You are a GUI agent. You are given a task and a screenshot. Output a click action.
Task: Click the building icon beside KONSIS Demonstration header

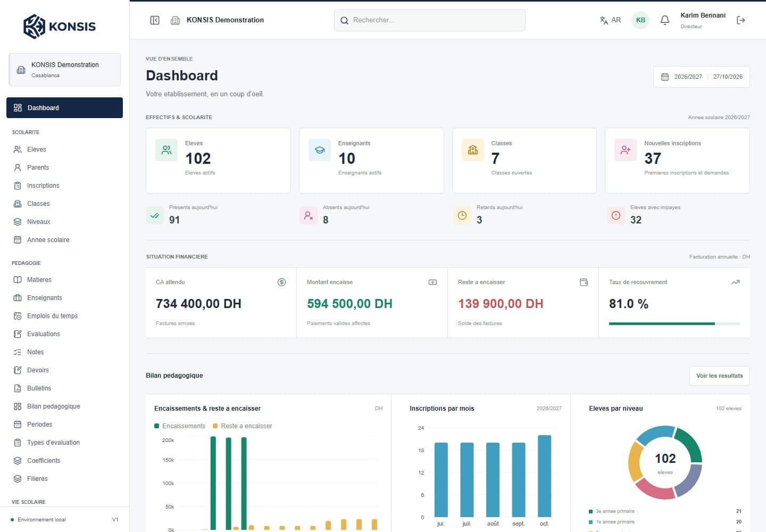[175, 20]
